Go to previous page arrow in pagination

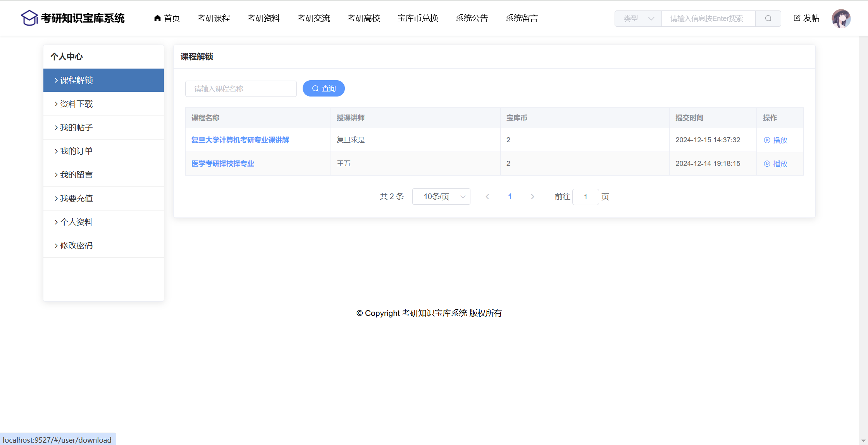(x=487, y=197)
